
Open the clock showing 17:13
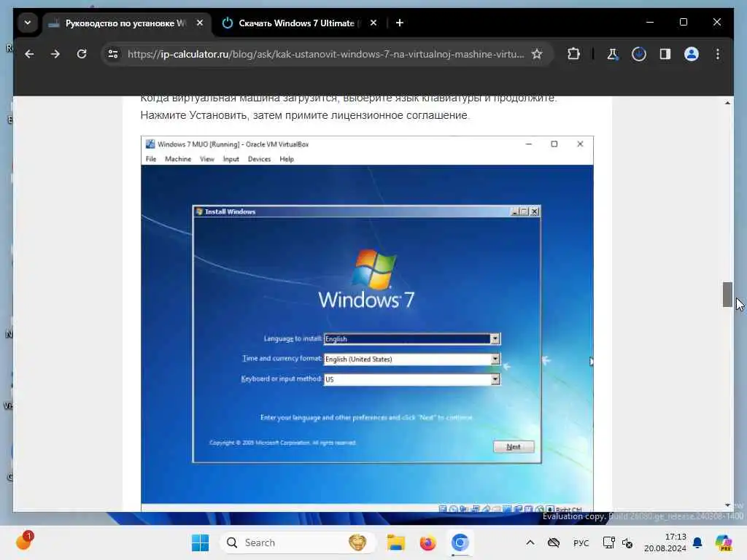[665, 542]
